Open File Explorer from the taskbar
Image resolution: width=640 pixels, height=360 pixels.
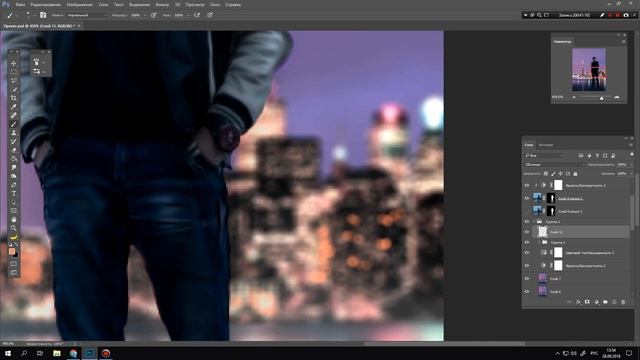[57, 353]
